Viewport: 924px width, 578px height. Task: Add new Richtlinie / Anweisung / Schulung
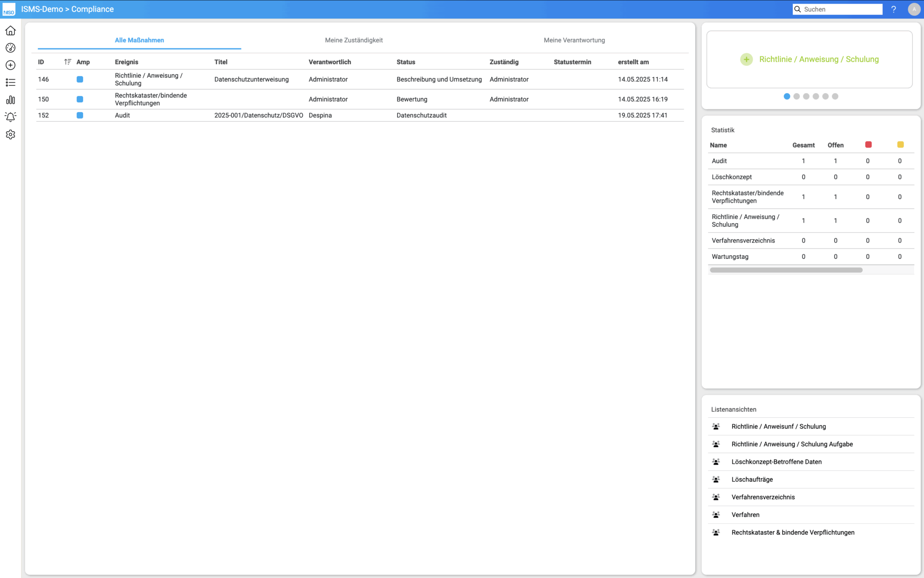click(809, 59)
